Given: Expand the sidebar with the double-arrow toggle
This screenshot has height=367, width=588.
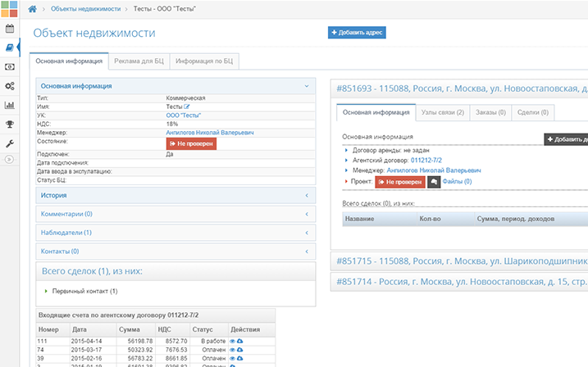Looking at the screenshot, I should pyautogui.click(x=10, y=159).
